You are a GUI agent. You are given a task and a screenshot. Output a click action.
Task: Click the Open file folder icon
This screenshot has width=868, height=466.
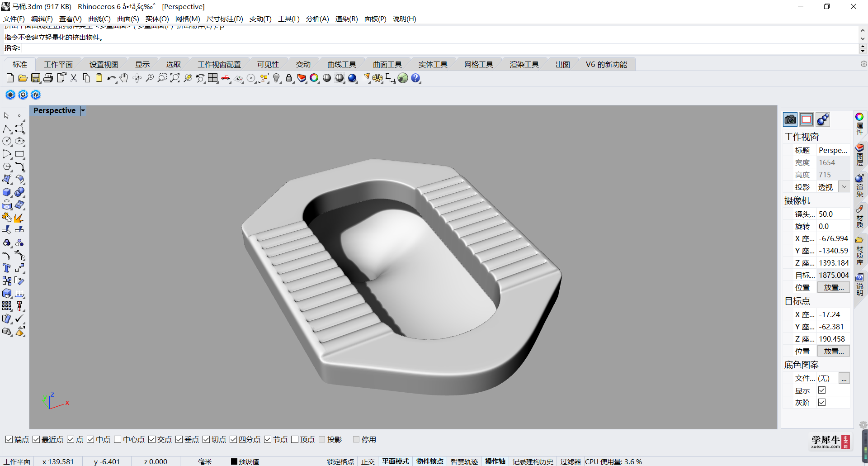pyautogui.click(x=23, y=78)
